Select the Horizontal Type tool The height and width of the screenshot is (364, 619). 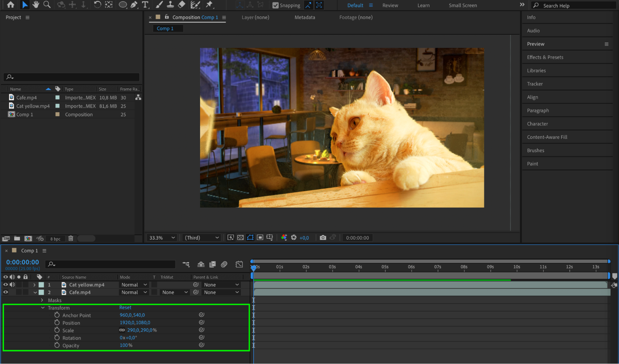point(145,5)
